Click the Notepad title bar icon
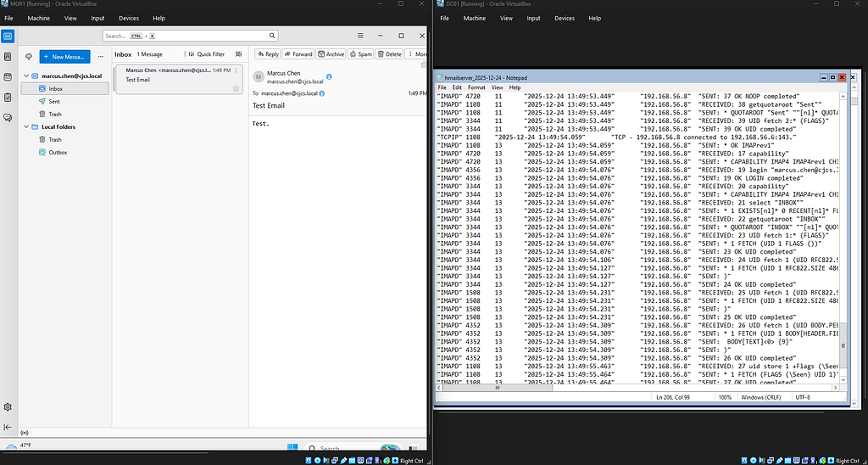The image size is (868, 465). pyautogui.click(x=440, y=78)
